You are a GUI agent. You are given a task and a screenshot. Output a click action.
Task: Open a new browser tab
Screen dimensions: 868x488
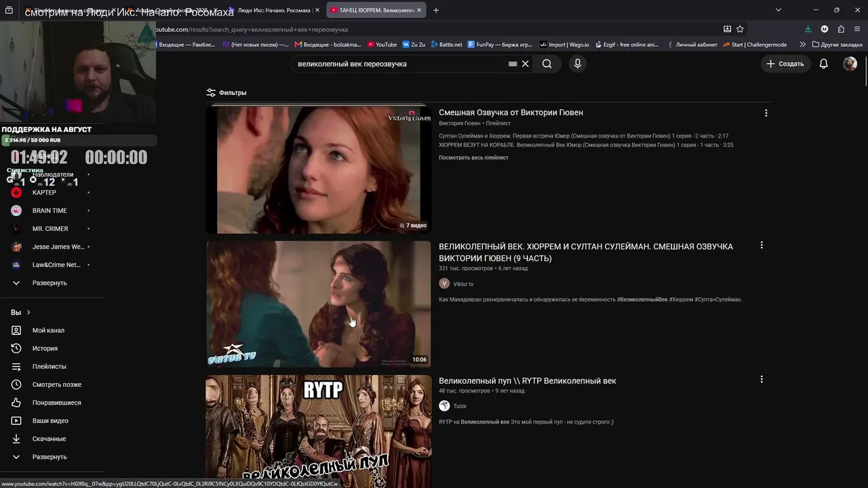coord(436,10)
